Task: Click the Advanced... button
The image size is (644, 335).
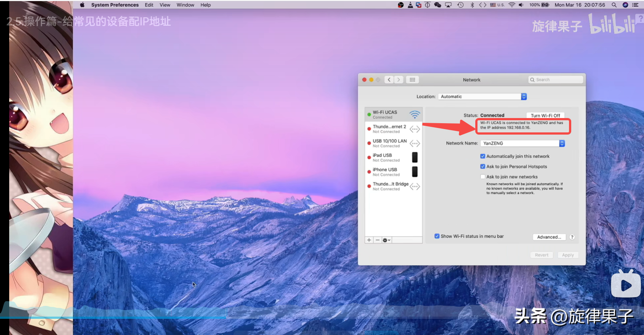Action: coord(549,237)
